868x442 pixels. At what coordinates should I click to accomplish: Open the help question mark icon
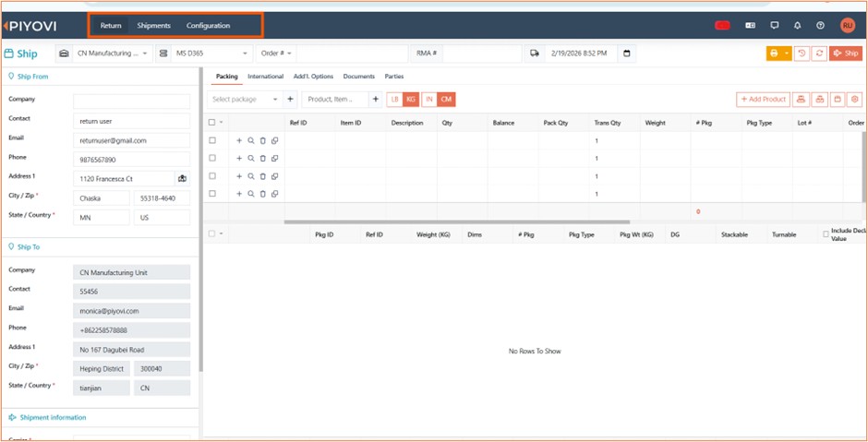coord(820,26)
